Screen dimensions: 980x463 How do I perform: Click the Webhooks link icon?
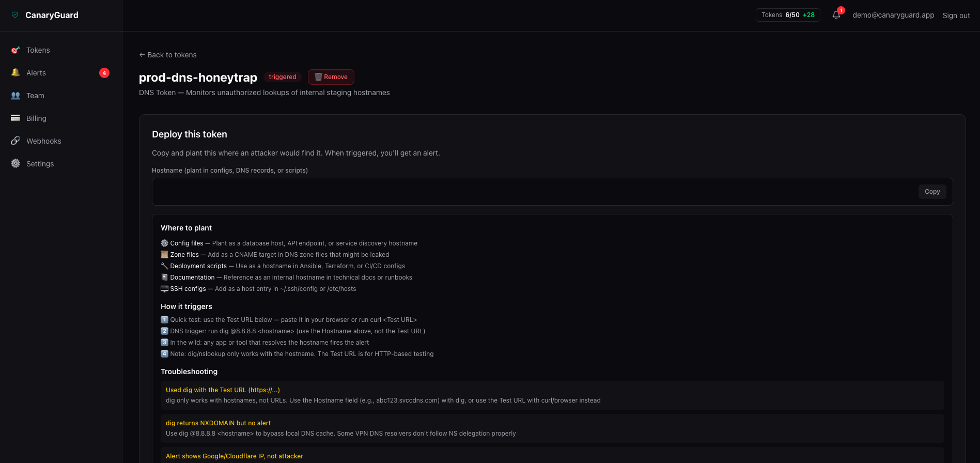[x=15, y=141]
